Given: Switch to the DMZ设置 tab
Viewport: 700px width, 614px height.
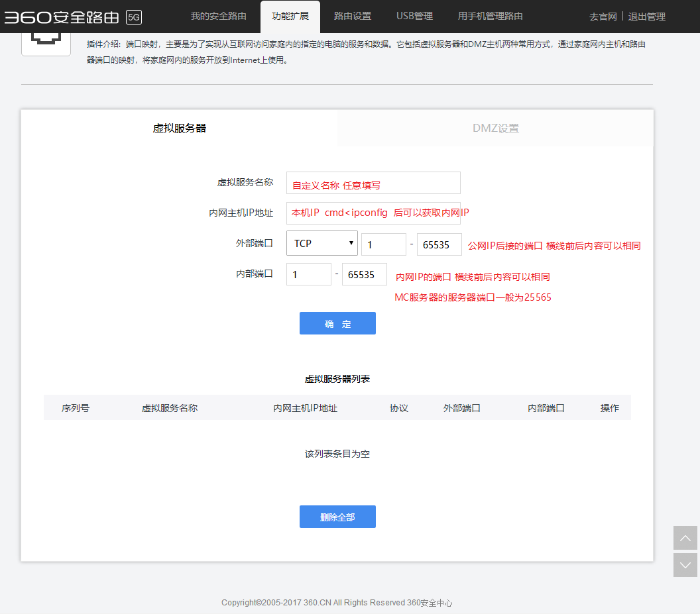Looking at the screenshot, I should (495, 128).
